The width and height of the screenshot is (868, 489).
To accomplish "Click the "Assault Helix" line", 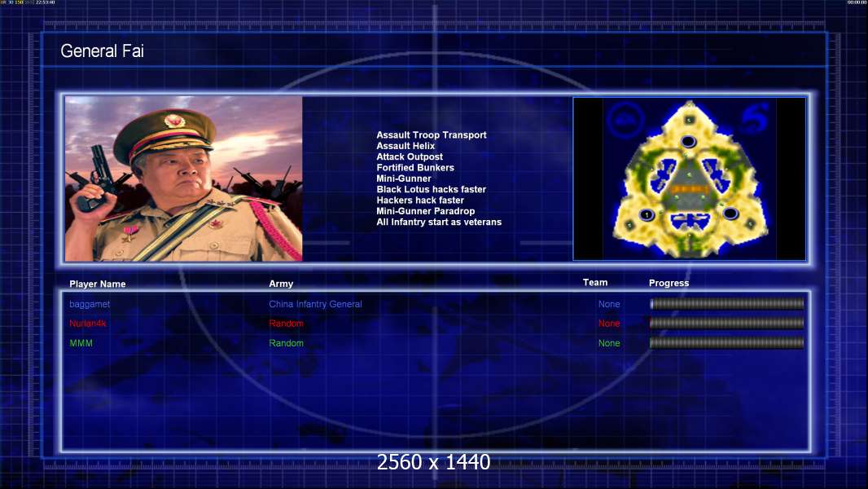I will (x=406, y=146).
